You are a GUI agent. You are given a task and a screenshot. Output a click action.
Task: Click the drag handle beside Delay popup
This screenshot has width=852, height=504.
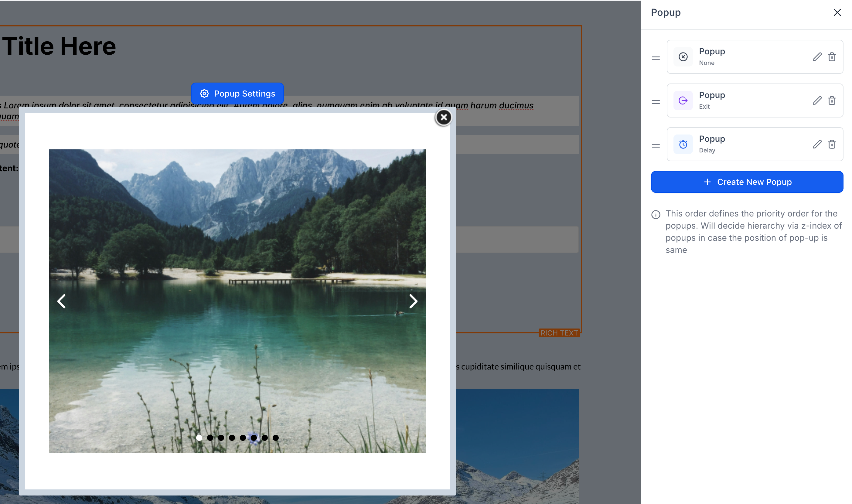point(655,146)
